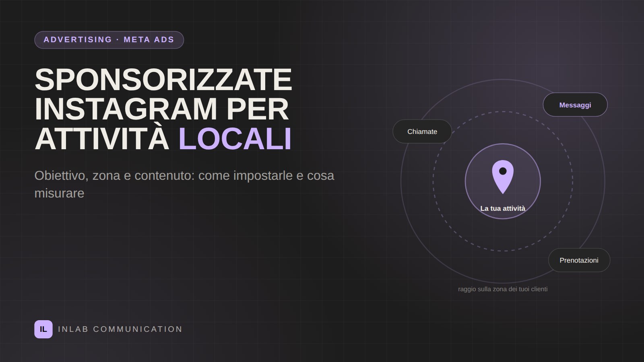Click the 'INLAB COMMUNICATION' brand text
Screen dimensions: 644x362
(x=120, y=329)
